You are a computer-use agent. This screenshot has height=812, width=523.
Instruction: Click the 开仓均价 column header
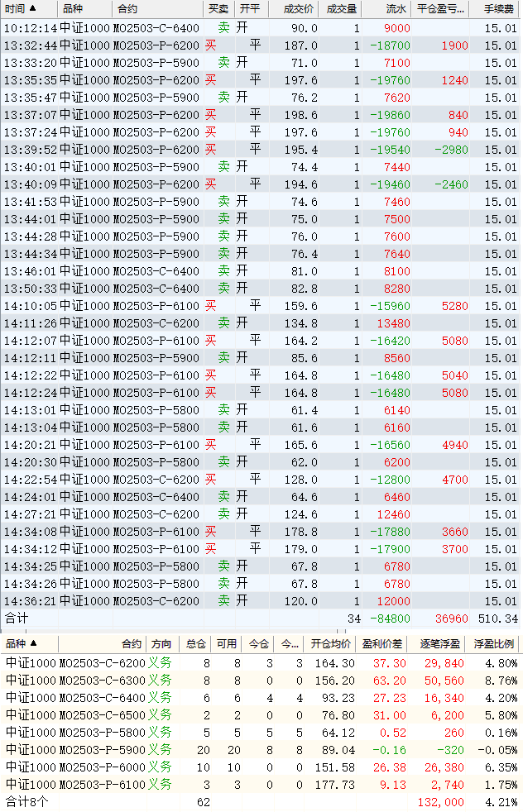pos(331,643)
